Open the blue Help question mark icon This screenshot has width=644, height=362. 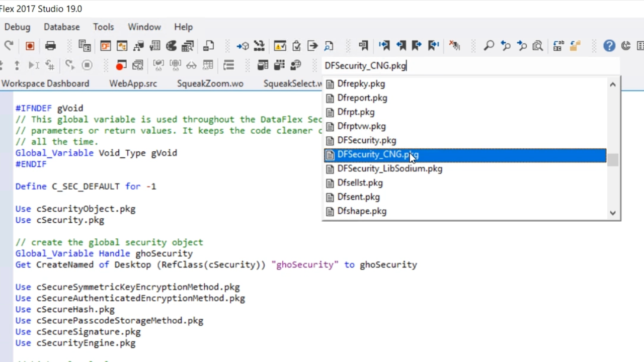pyautogui.click(x=609, y=46)
